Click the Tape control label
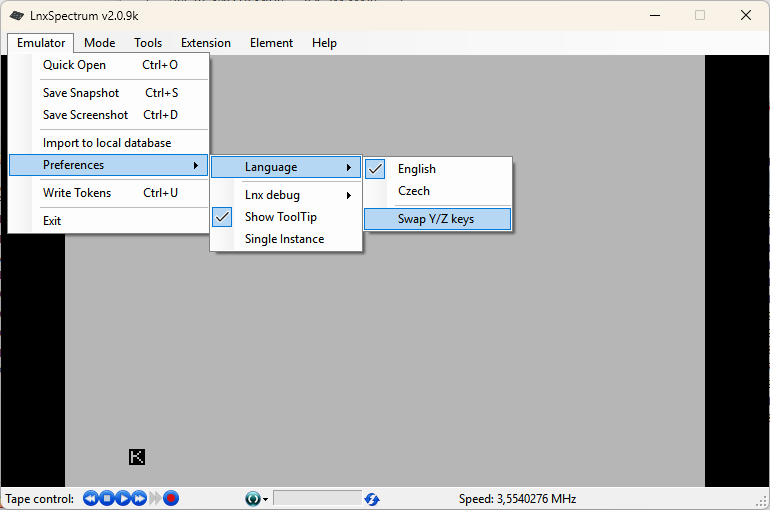770x510 pixels. pos(39,499)
